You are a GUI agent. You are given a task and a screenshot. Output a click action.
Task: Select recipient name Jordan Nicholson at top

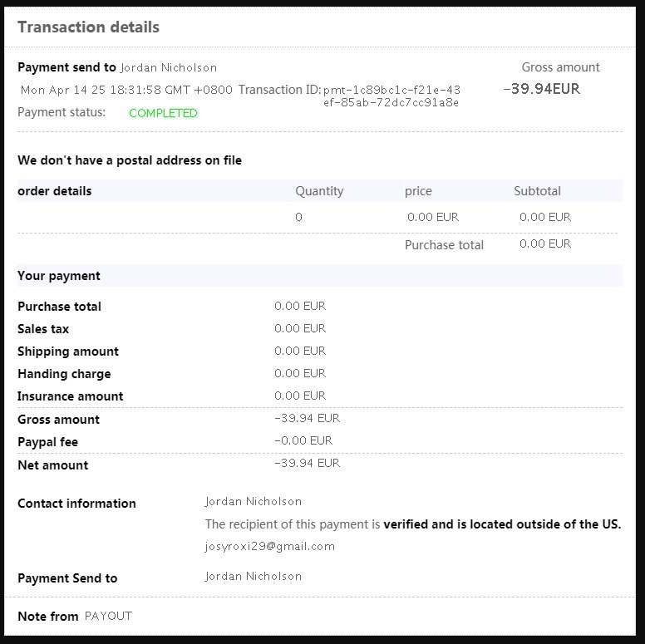coord(169,67)
